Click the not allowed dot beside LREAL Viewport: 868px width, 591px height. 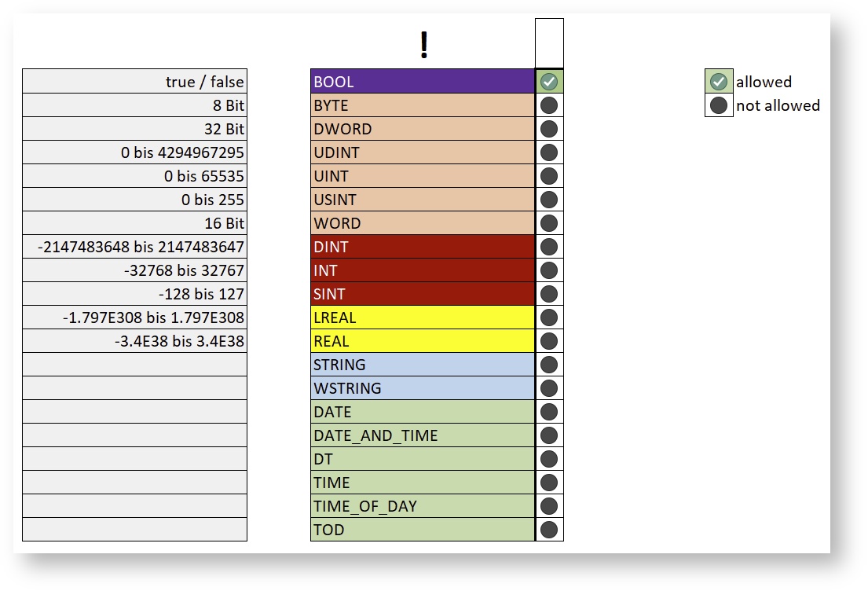point(549,318)
